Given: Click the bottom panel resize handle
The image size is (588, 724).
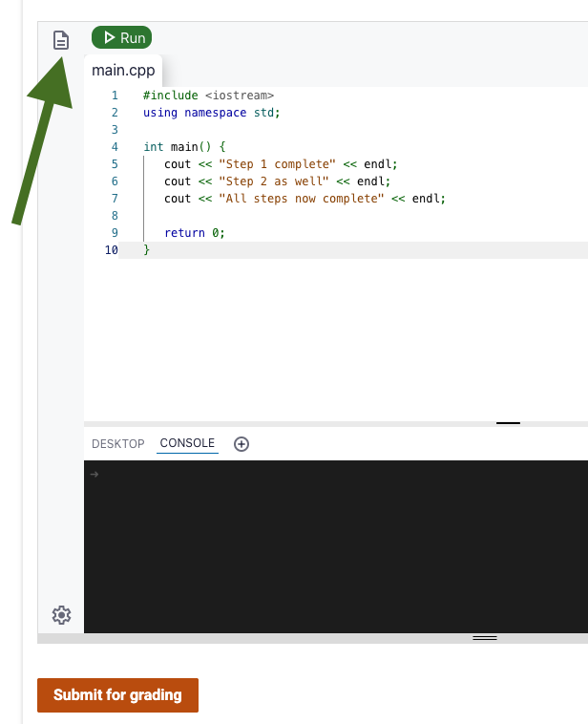Looking at the screenshot, I should (x=485, y=638).
